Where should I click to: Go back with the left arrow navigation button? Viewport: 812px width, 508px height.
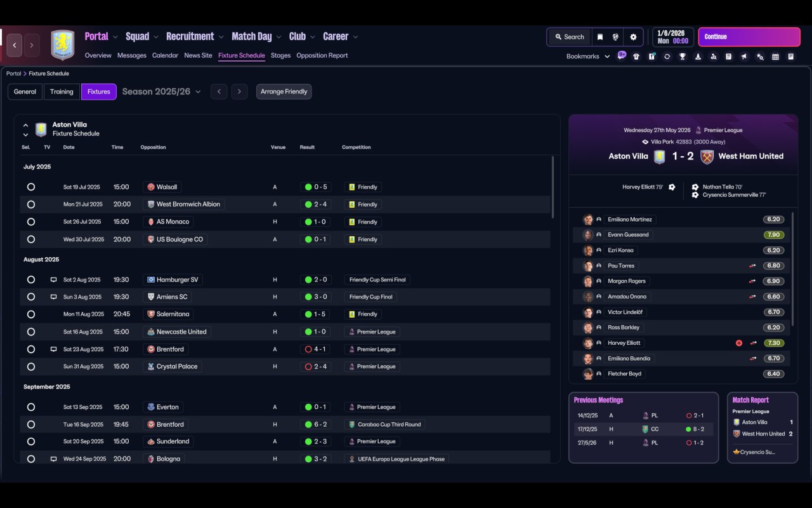pos(15,45)
